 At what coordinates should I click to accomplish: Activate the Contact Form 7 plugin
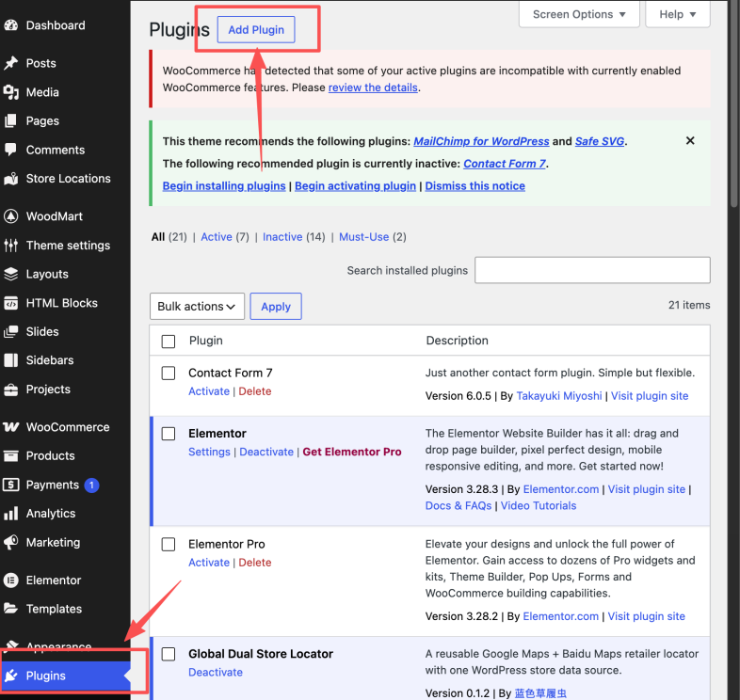(x=209, y=391)
